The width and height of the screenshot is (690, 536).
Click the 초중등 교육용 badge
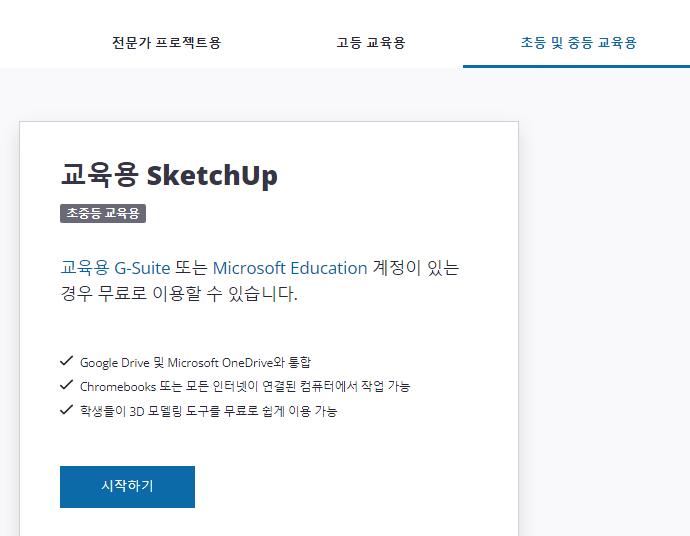103,213
